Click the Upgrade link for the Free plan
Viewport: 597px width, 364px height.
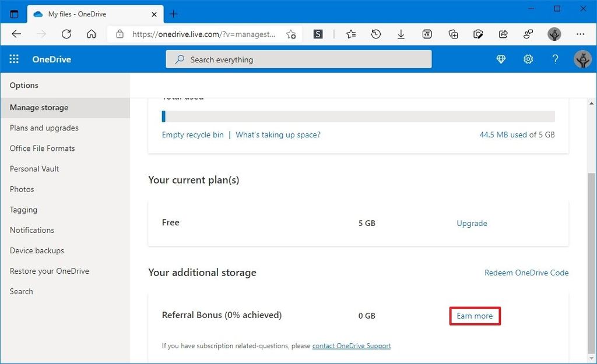(472, 223)
